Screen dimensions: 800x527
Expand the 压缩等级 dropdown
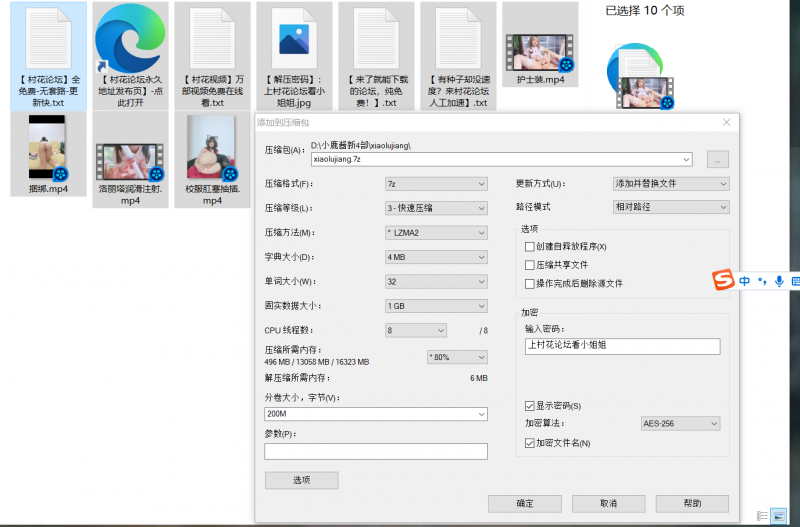pos(434,208)
